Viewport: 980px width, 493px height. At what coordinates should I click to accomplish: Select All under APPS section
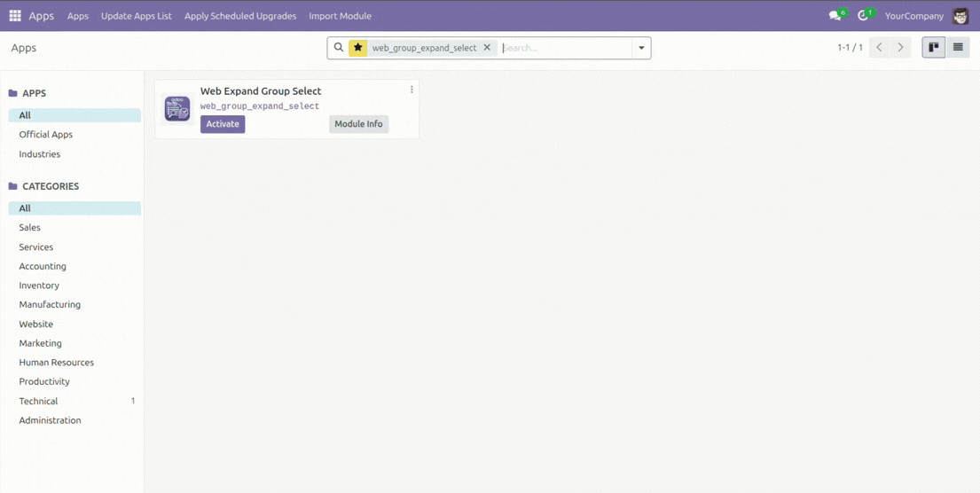pos(74,115)
